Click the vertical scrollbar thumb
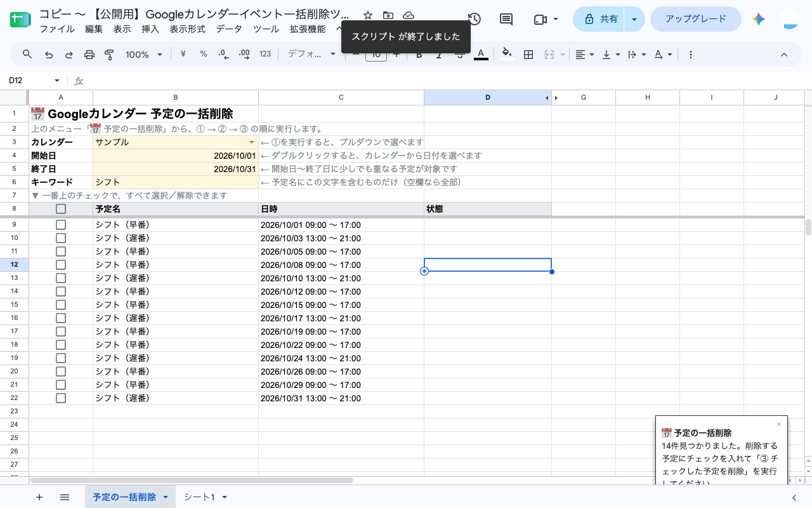The image size is (812, 508). pos(808,227)
